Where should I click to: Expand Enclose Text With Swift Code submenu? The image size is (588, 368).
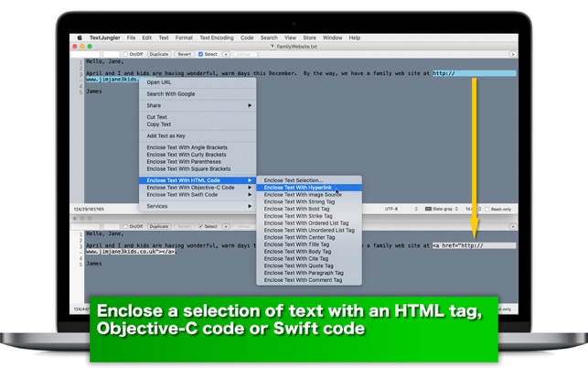(x=198, y=194)
